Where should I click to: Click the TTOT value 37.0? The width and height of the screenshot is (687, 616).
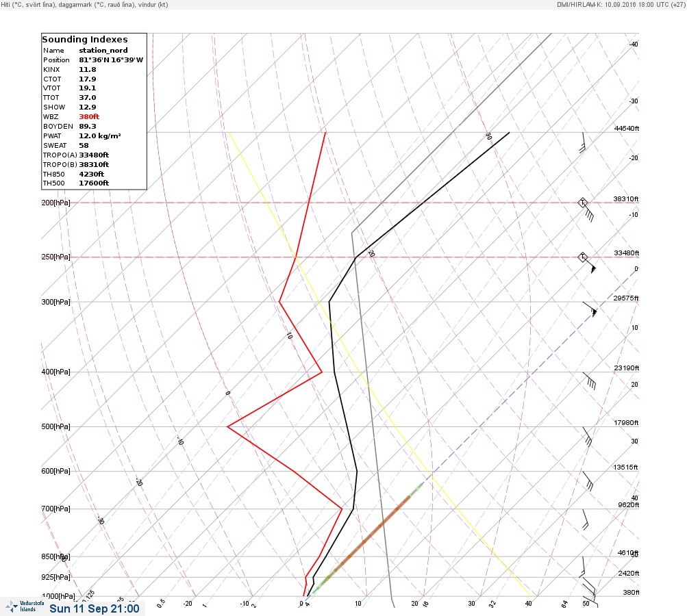coord(87,98)
